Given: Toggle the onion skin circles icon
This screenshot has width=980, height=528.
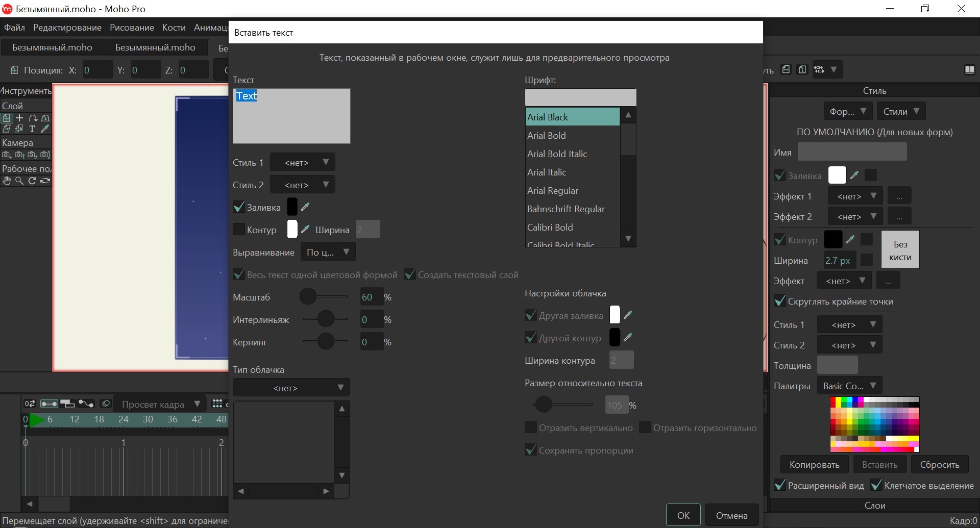Looking at the screenshot, I should pos(106,404).
